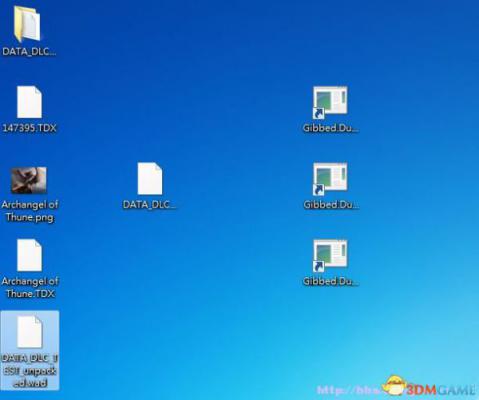Viewport: 479px width, 400px height.
Task: Select the blank DATA_DLC file icon
Action: 150,178
